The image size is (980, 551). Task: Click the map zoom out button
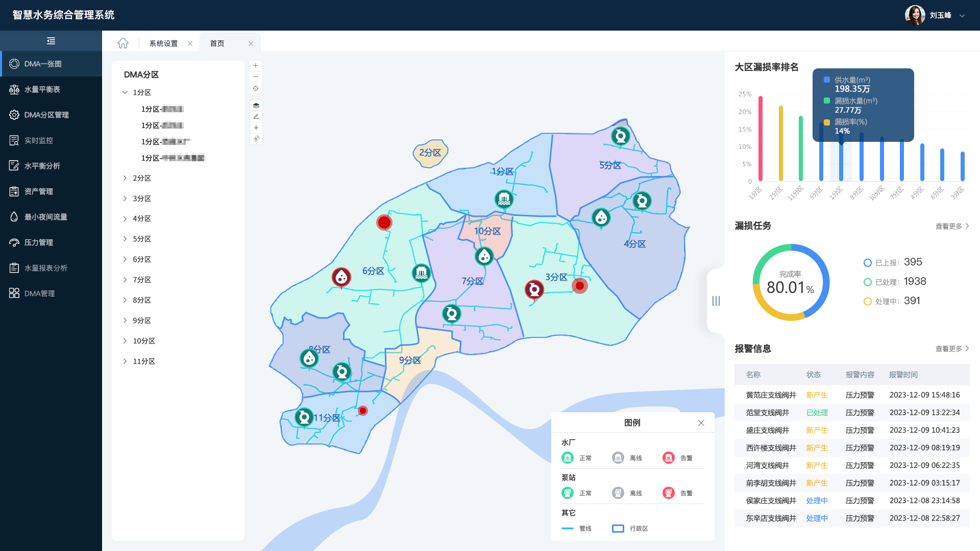[x=256, y=77]
